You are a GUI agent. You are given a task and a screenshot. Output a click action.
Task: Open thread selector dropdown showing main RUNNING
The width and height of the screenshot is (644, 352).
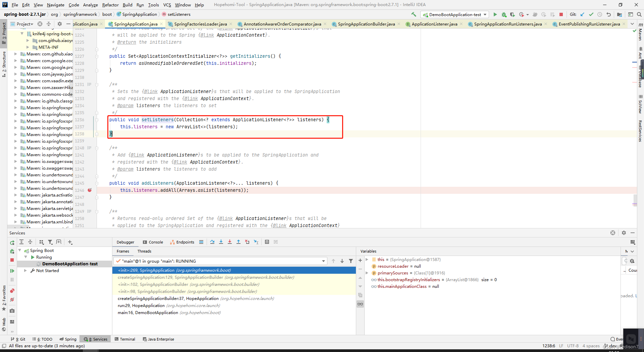pyautogui.click(x=220, y=261)
